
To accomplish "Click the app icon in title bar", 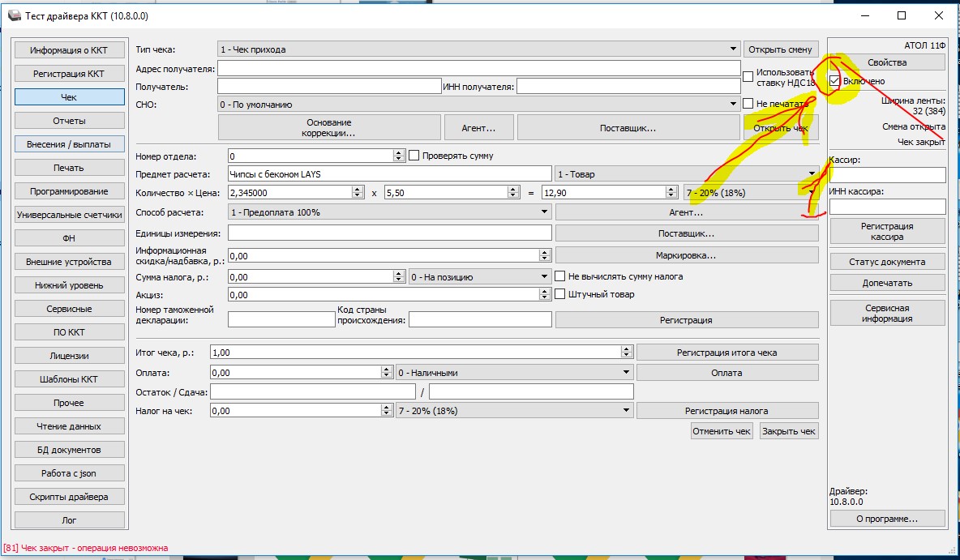I will tap(15, 15).
